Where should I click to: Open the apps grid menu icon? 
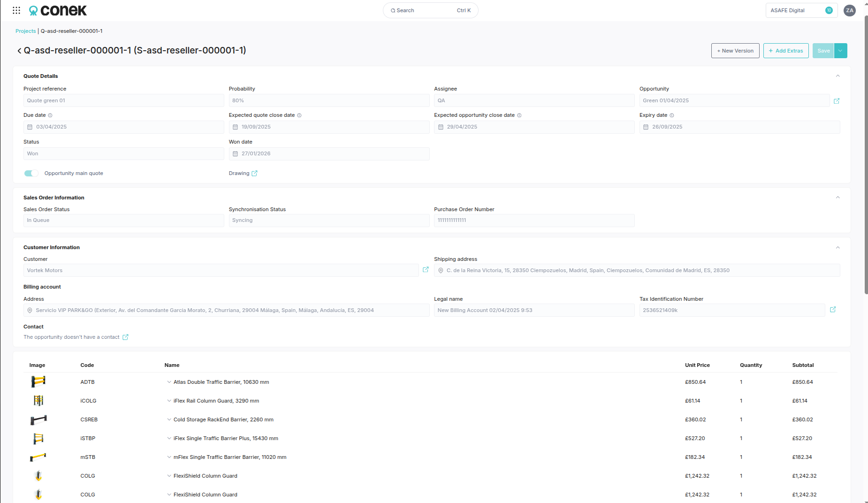pyautogui.click(x=16, y=10)
